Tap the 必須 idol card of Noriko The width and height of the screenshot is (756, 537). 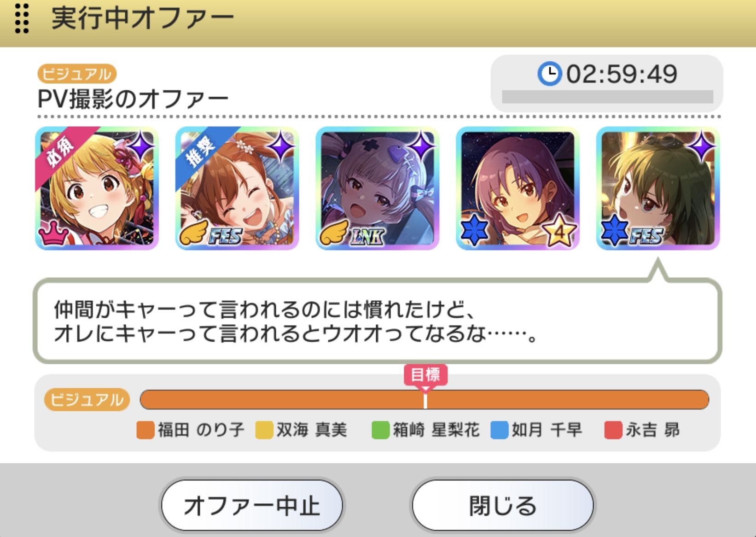coord(97,188)
